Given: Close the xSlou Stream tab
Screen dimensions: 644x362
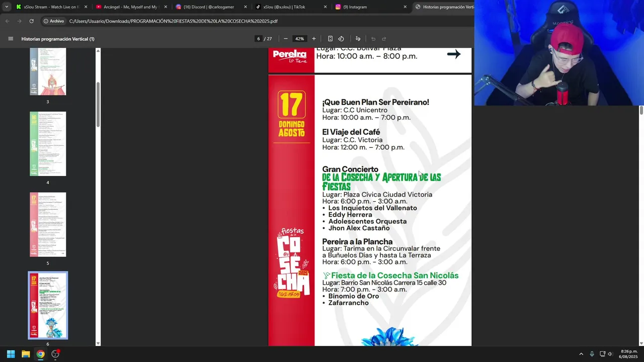Looking at the screenshot, I should coord(86,7).
